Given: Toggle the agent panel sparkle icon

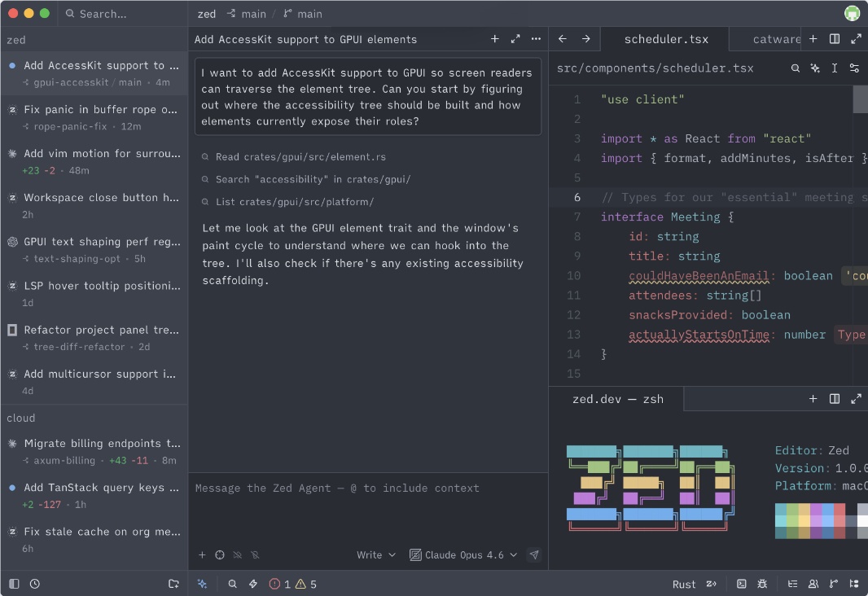Looking at the screenshot, I should (x=202, y=584).
